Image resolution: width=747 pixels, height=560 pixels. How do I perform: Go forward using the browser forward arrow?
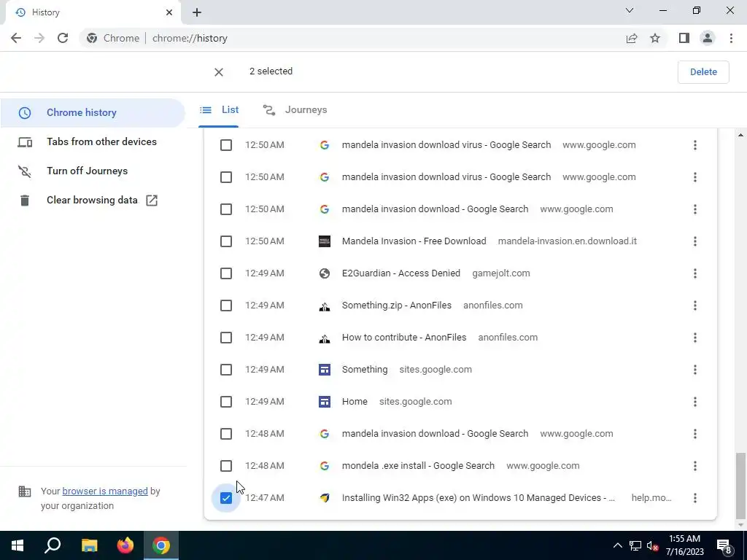tap(39, 38)
